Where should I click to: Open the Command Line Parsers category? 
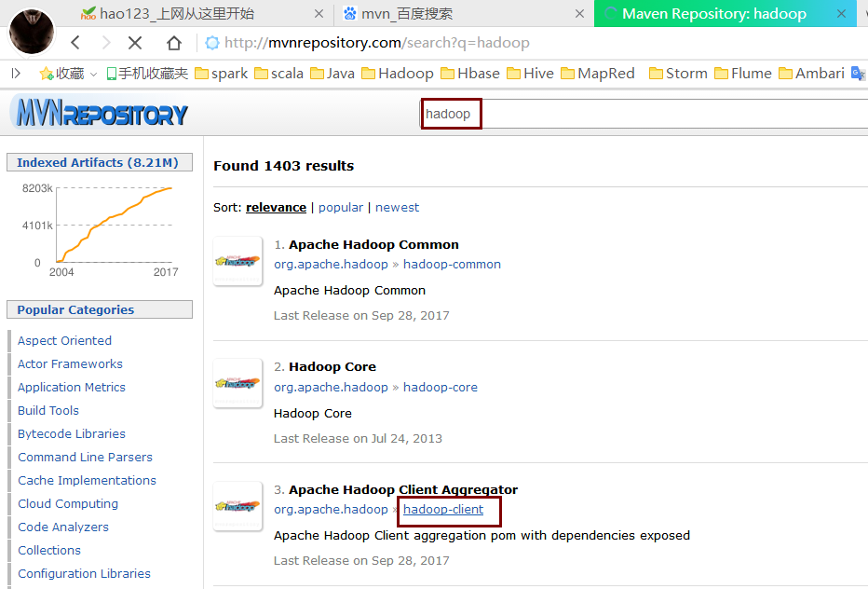pyautogui.click(x=85, y=457)
